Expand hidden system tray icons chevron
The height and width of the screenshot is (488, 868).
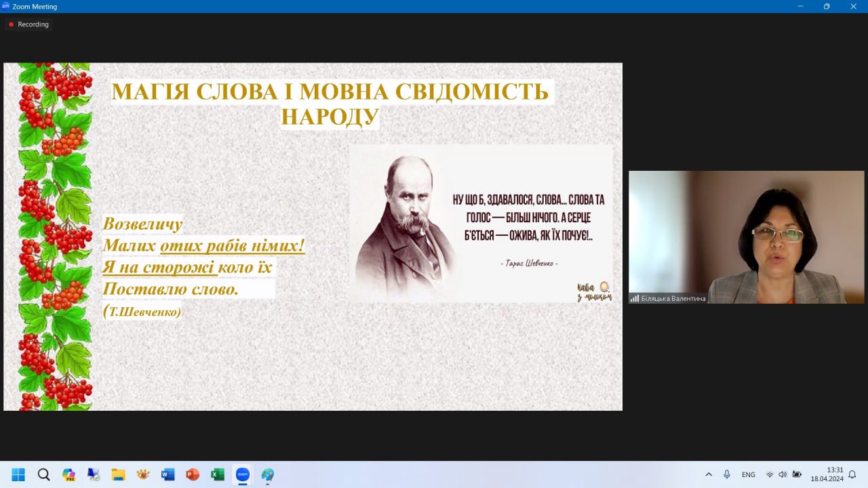coord(709,474)
